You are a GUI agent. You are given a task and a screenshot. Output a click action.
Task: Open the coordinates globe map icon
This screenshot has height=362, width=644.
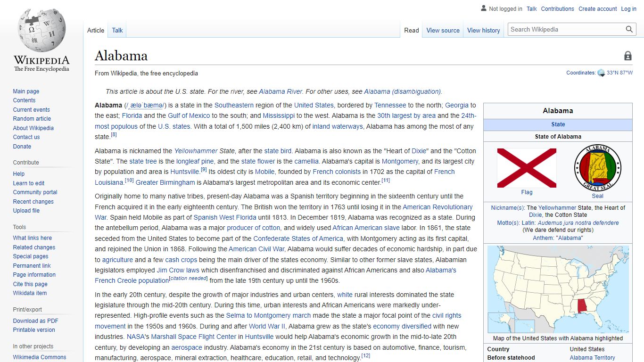coord(601,73)
